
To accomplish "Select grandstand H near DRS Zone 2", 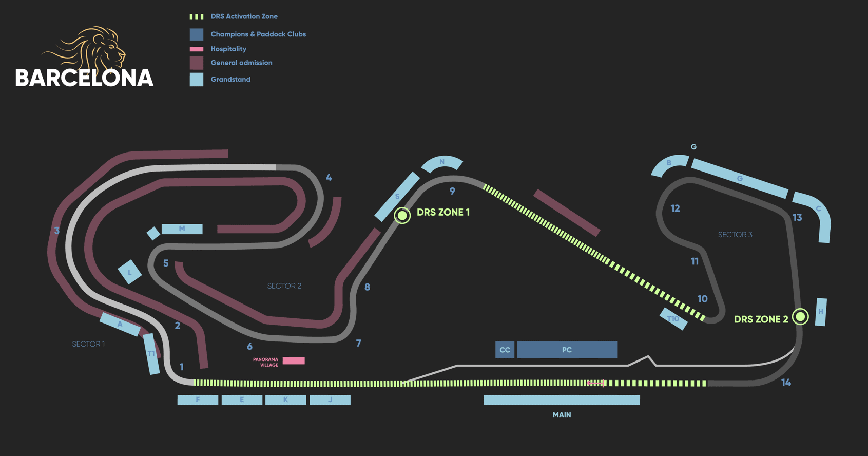I will click(x=821, y=312).
